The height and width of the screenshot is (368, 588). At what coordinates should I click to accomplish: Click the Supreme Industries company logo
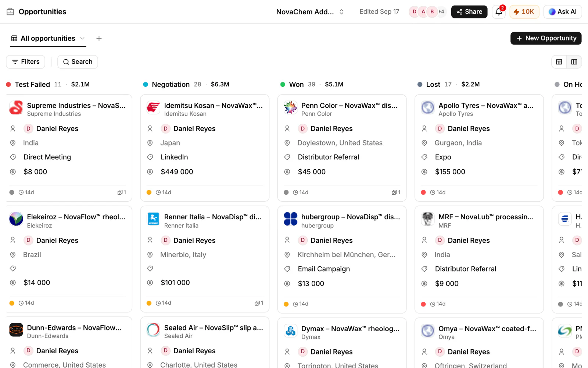[16, 108]
